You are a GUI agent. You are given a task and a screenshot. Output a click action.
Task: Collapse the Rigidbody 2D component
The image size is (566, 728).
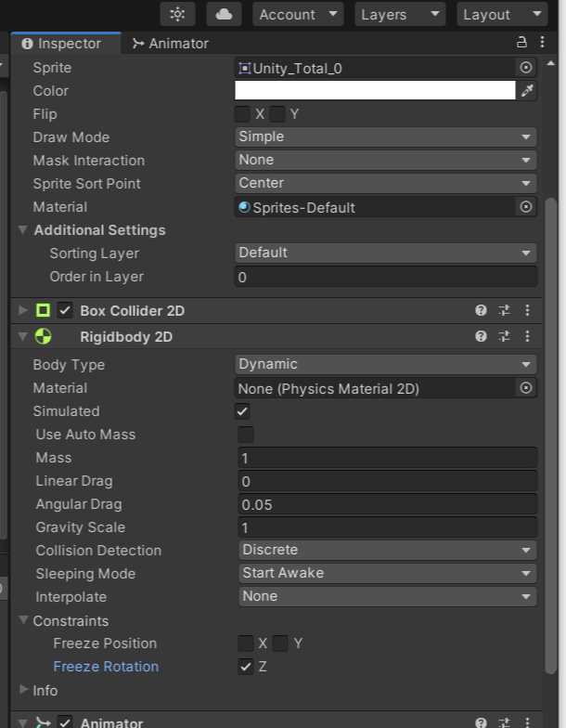tap(22, 336)
